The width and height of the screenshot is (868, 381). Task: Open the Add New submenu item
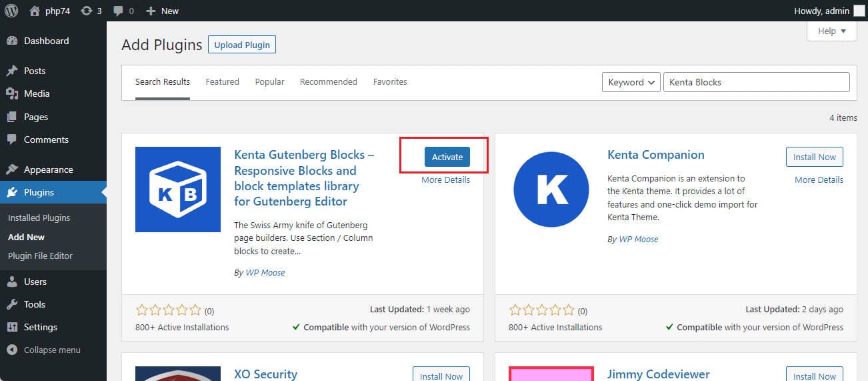27,237
